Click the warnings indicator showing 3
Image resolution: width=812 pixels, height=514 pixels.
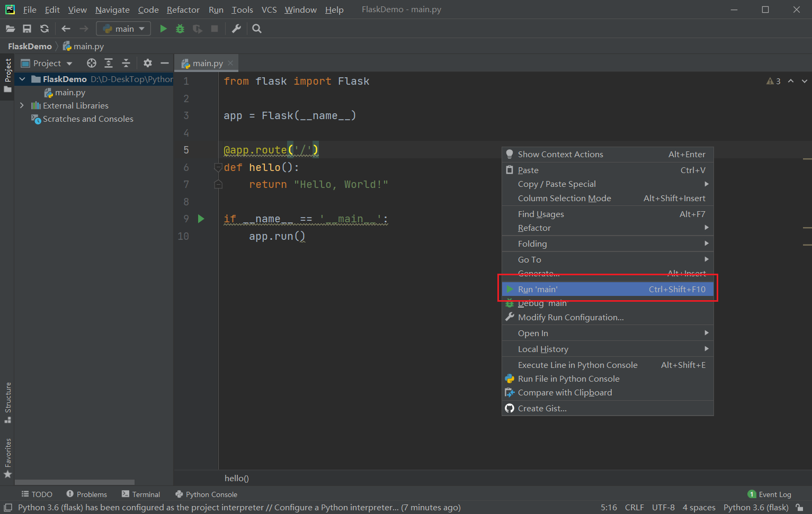tap(773, 81)
